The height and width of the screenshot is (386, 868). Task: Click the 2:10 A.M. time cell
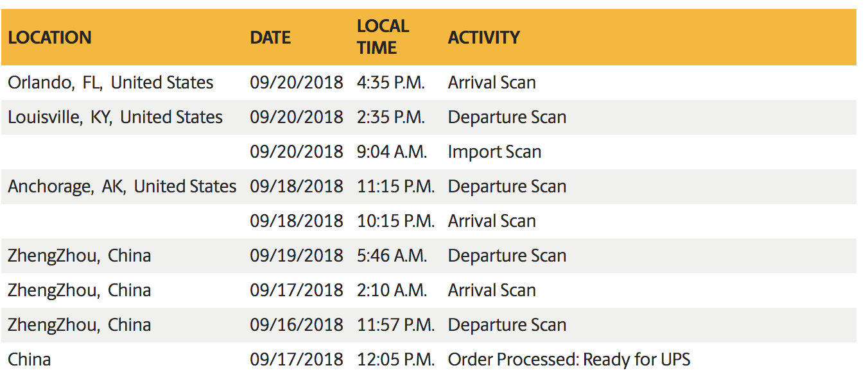pyautogui.click(x=392, y=290)
